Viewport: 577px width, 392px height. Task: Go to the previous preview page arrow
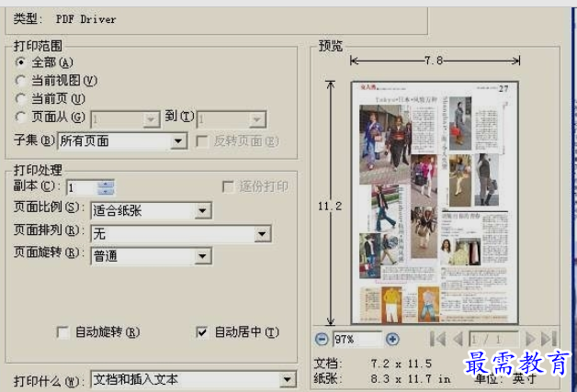click(458, 339)
